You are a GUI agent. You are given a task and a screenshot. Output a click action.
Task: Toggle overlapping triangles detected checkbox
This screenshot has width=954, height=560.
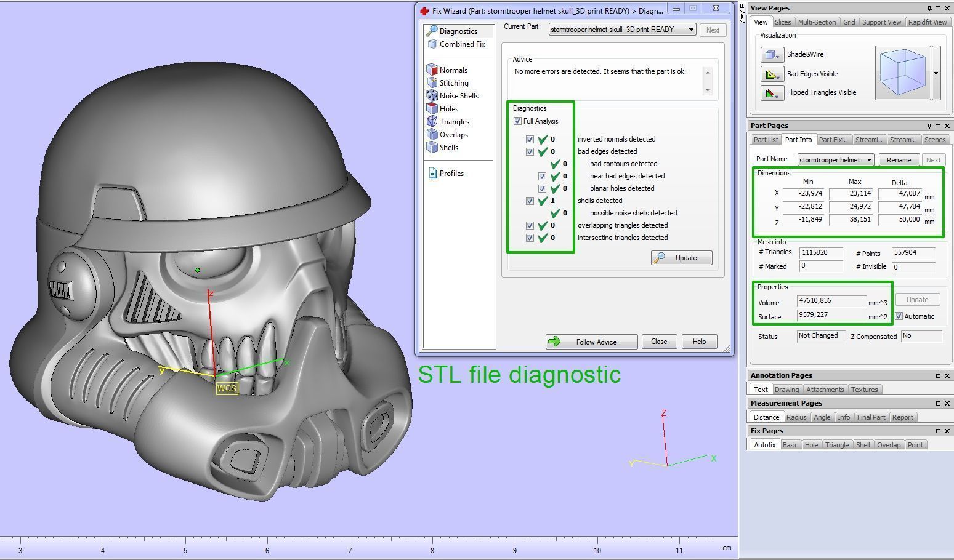pyautogui.click(x=530, y=225)
